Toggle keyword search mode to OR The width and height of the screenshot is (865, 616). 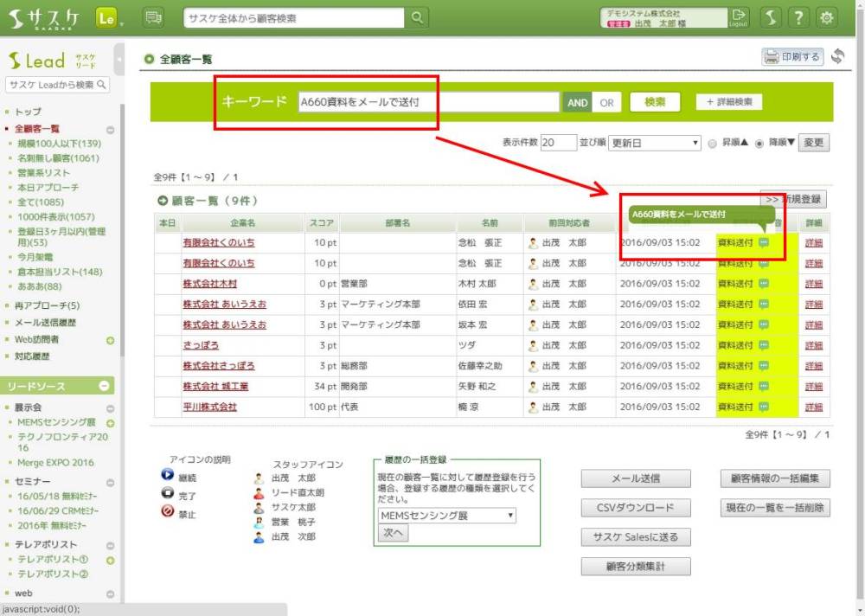tap(606, 102)
